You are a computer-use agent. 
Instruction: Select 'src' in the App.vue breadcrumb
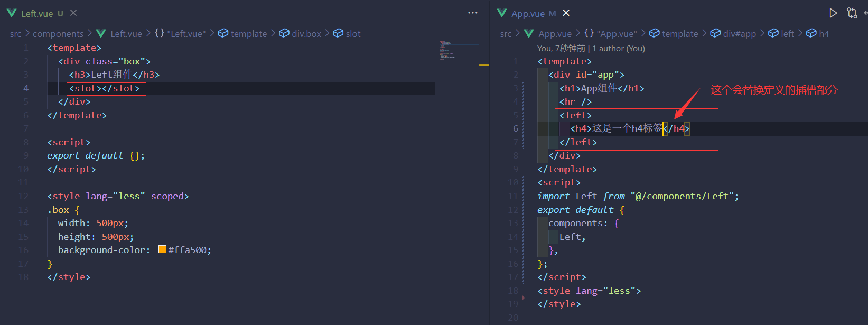(x=506, y=34)
